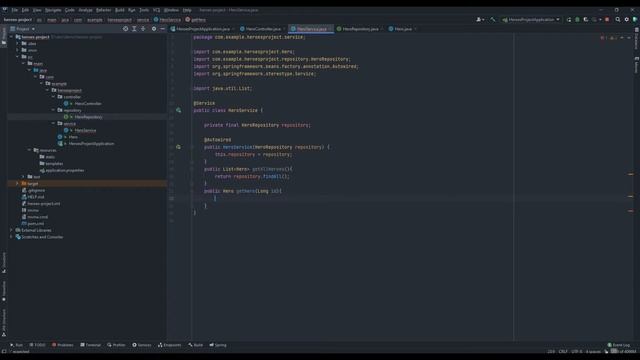This screenshot has height=360, width=640.
Task: Select HeroService in project tree
Action: tap(85, 130)
